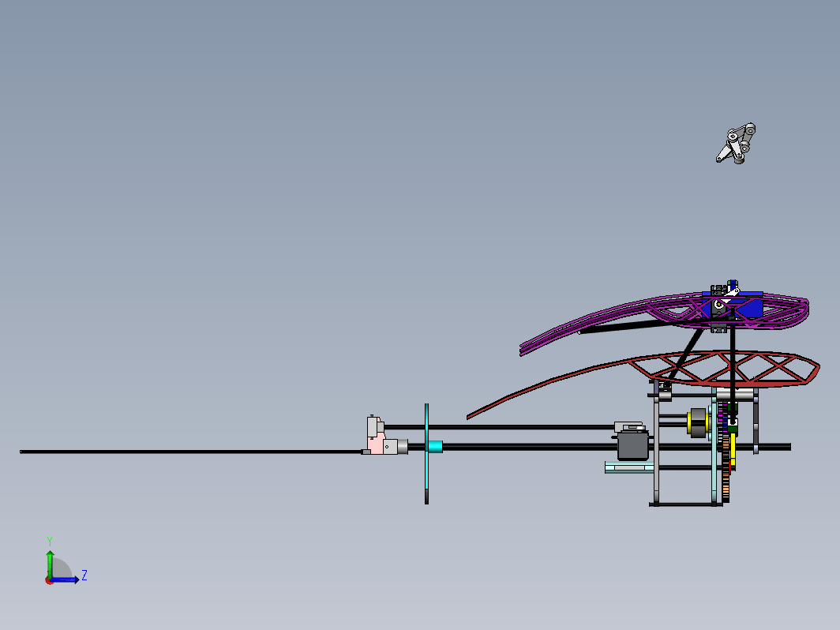Click the red origin ball of the triad
Image resolution: width=840 pixels, height=630 pixels.
pyautogui.click(x=49, y=581)
